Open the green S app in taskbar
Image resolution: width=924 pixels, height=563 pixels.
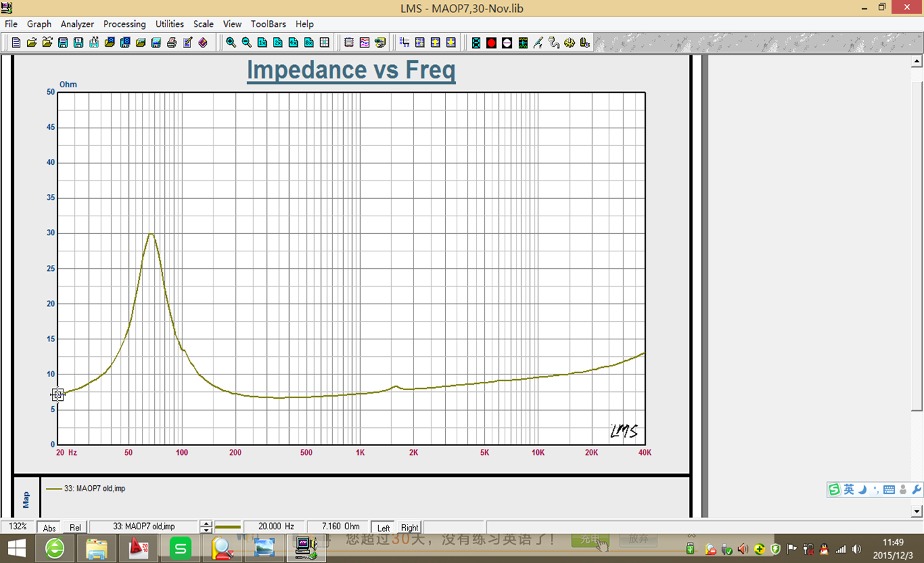(x=180, y=548)
